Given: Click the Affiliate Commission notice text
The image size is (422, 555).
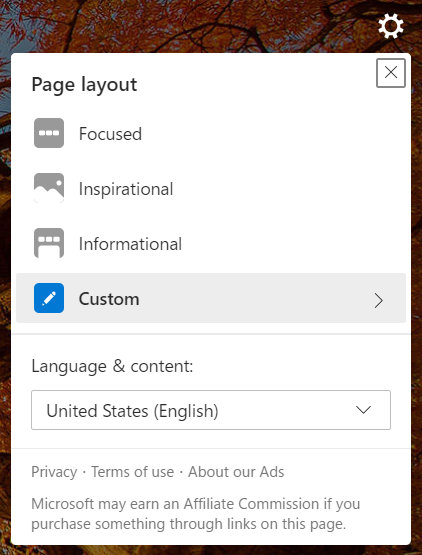Looking at the screenshot, I should point(196,514).
